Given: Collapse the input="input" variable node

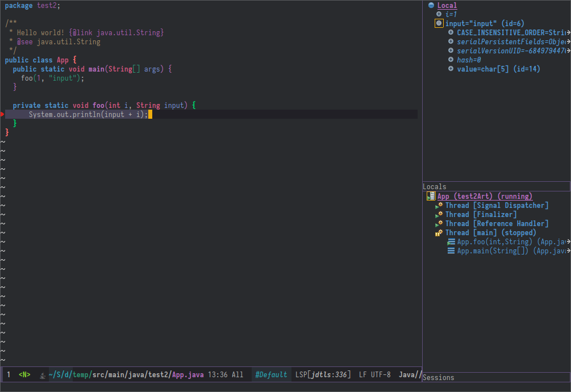Looking at the screenshot, I should 439,24.
